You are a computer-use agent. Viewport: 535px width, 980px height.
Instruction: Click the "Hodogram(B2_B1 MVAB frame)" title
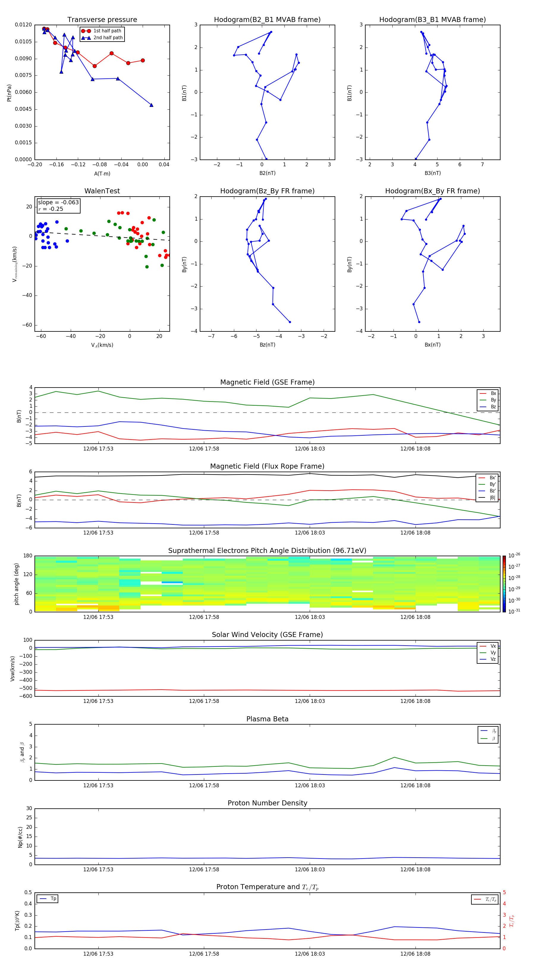267,20
